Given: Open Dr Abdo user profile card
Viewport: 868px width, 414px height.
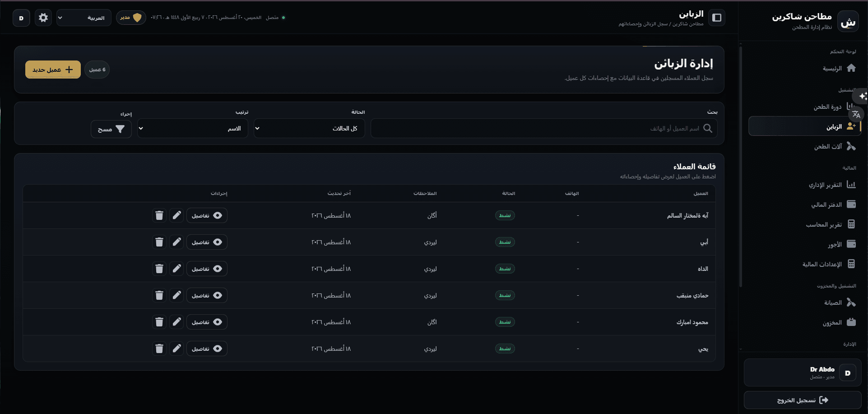Looking at the screenshot, I should tap(803, 372).
